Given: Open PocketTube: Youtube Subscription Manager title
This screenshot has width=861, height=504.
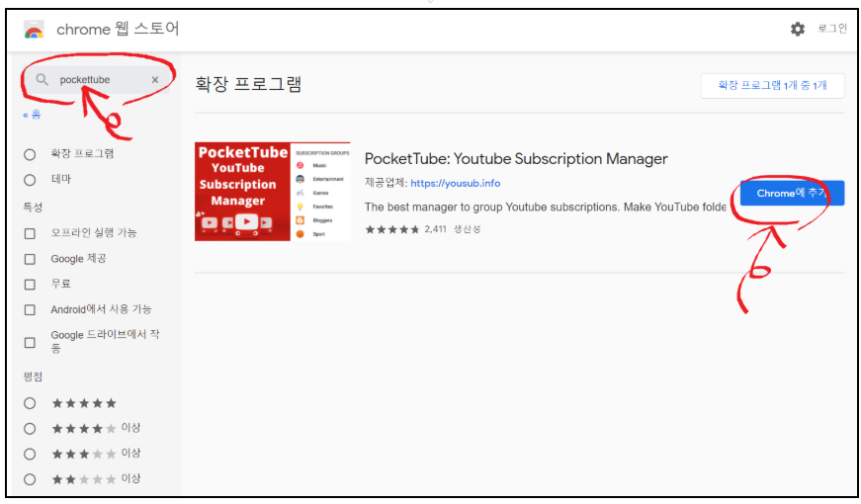Looking at the screenshot, I should tap(516, 159).
